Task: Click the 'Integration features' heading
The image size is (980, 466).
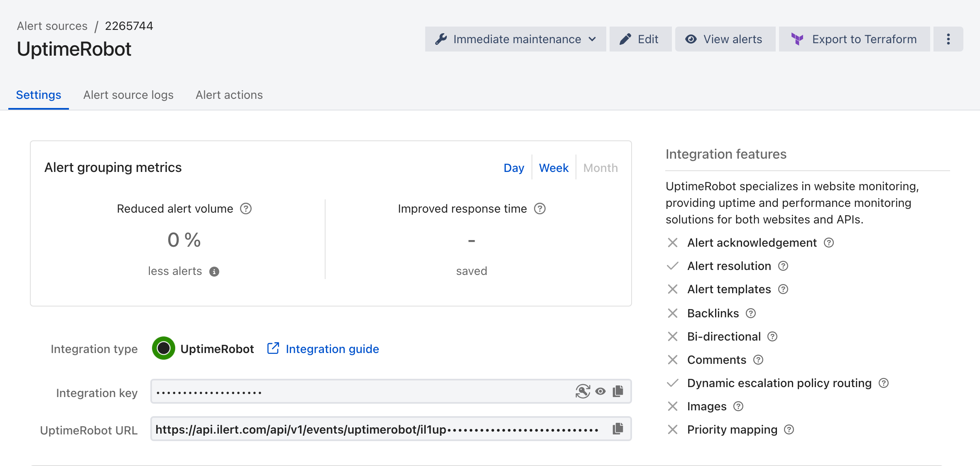Action: [x=726, y=154]
